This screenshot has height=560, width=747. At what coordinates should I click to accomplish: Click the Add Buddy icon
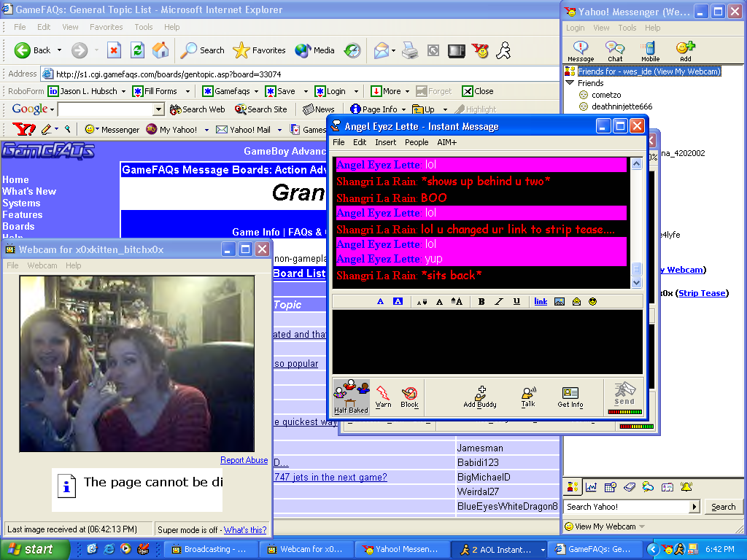[x=479, y=396]
